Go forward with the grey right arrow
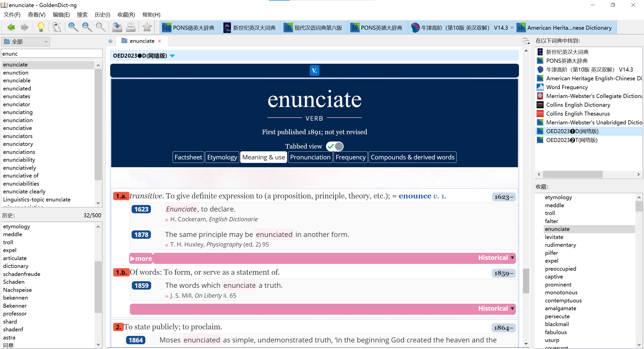644x349 pixels. coord(25,27)
